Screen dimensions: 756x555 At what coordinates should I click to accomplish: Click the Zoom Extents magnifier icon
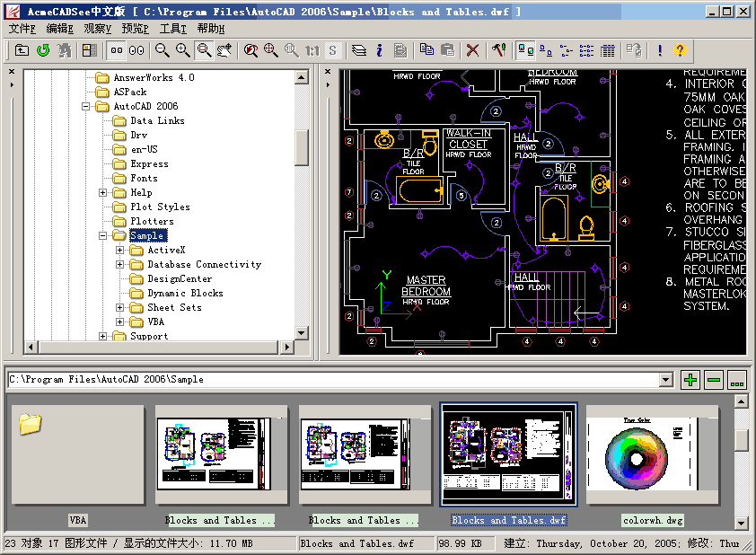(271, 50)
